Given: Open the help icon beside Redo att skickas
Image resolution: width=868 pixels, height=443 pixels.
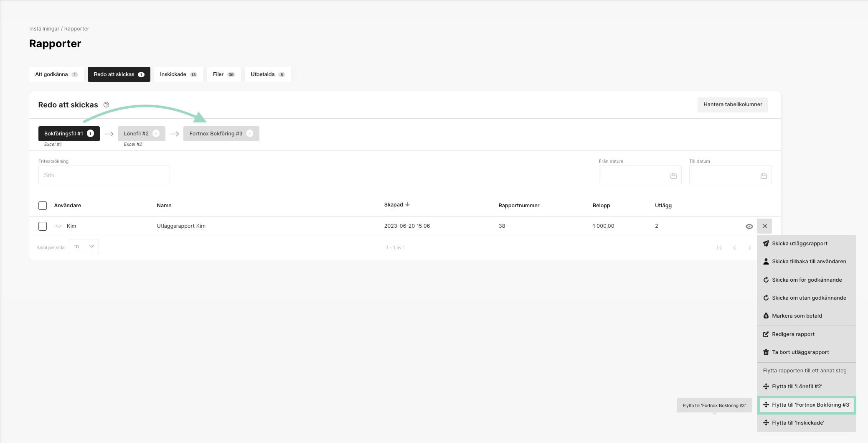Looking at the screenshot, I should pos(106,105).
